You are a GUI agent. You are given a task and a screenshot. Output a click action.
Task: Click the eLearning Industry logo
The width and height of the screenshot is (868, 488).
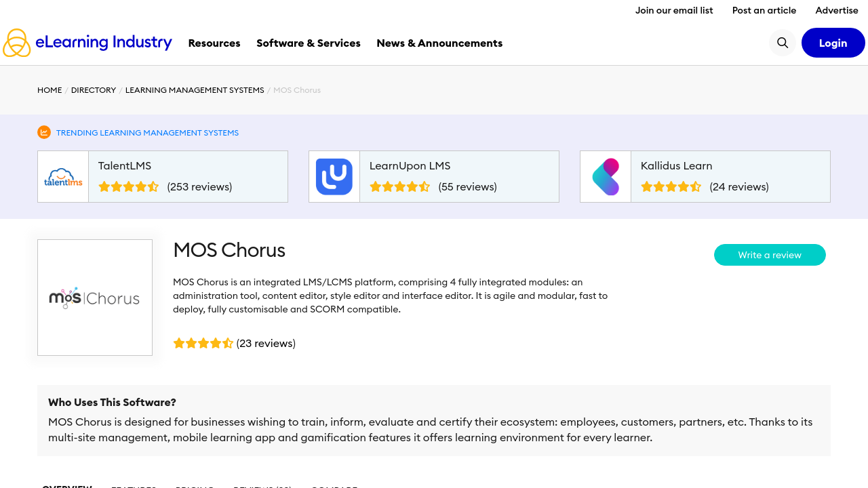87,43
